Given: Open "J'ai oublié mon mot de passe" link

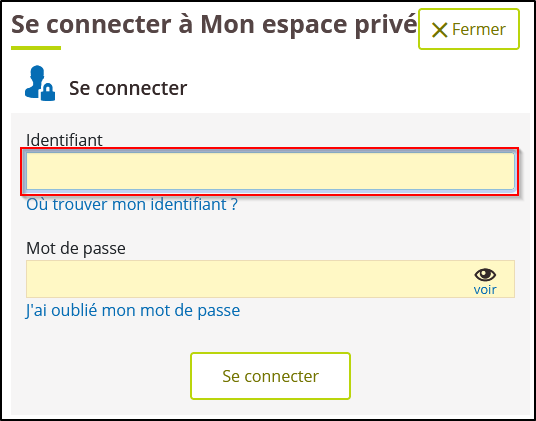Looking at the screenshot, I should [x=133, y=310].
